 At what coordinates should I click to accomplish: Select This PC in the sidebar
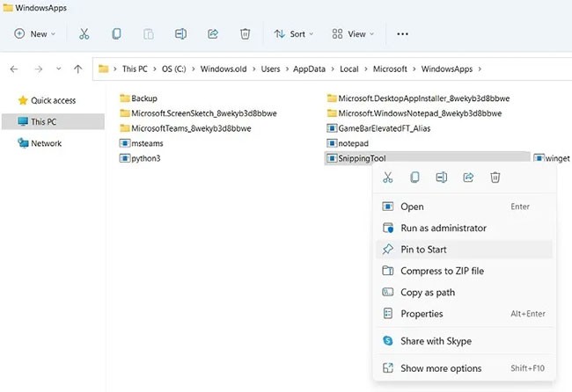click(44, 121)
